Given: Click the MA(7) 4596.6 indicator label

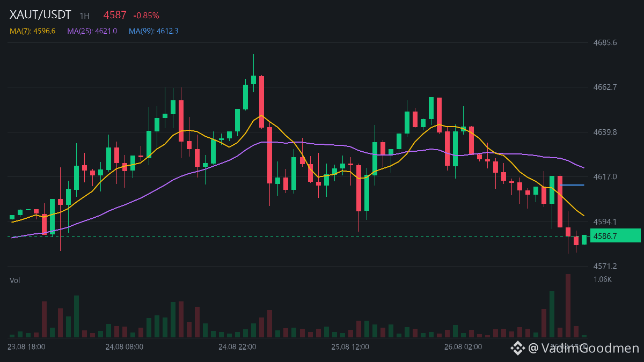Looking at the screenshot, I should pyautogui.click(x=33, y=31).
